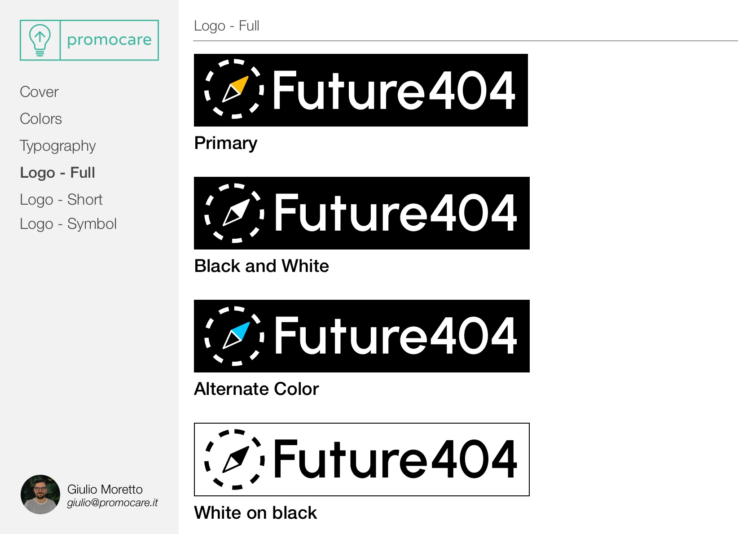Select the Black and White Future404 wordmark

click(x=396, y=213)
